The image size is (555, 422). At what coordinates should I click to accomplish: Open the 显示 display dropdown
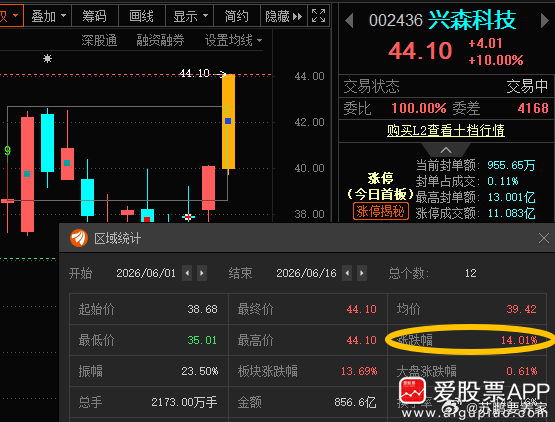190,16
